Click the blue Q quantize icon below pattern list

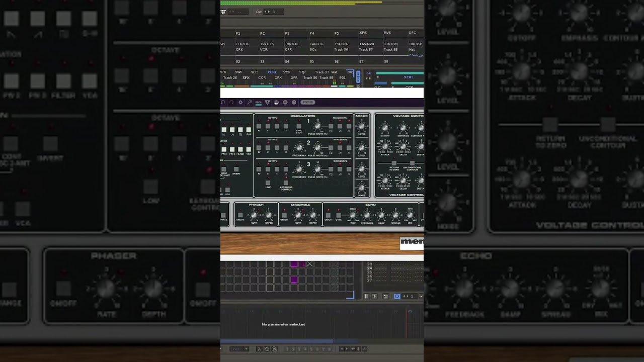pos(397,296)
